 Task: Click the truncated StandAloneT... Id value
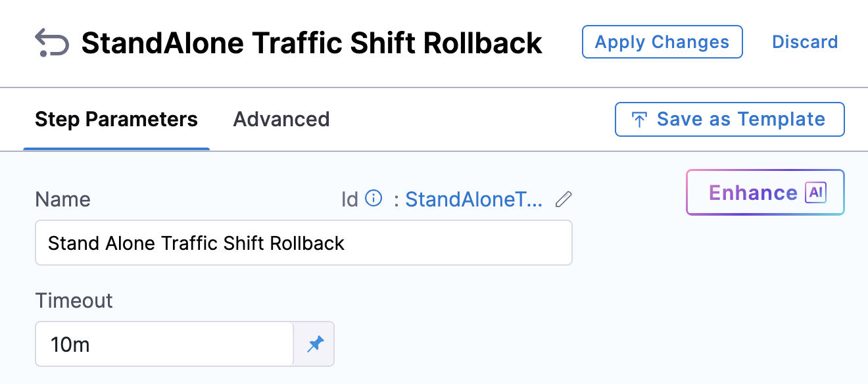473,199
